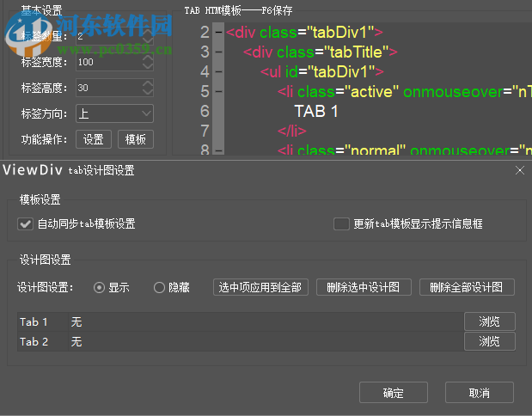Confirm with the 确定 button
The width and height of the screenshot is (532, 416).
[394, 393]
